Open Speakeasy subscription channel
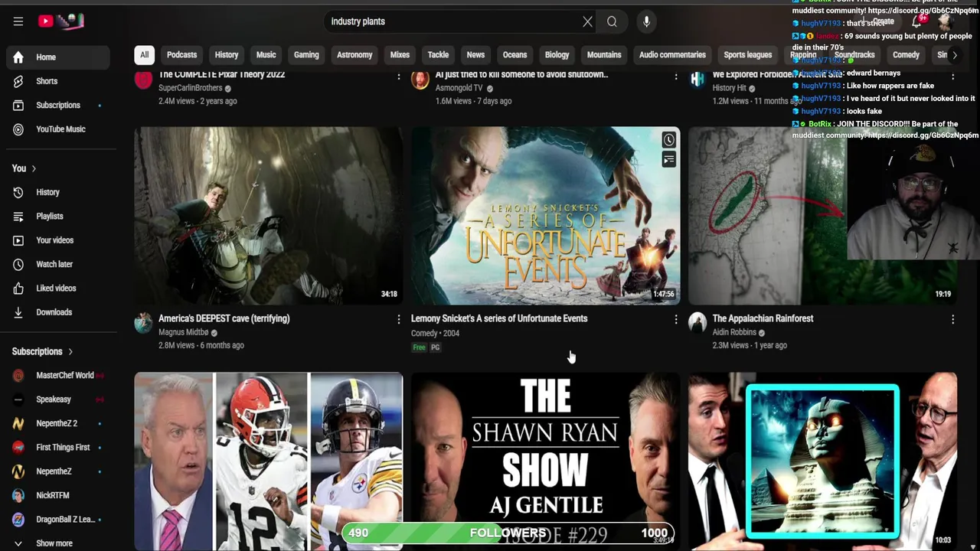Viewport: 980px width, 551px height. [x=58, y=399]
